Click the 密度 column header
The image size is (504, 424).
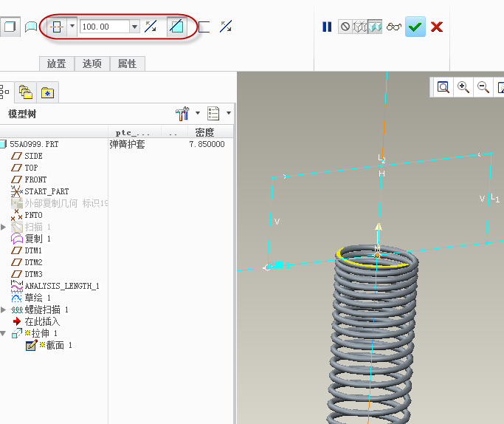204,132
